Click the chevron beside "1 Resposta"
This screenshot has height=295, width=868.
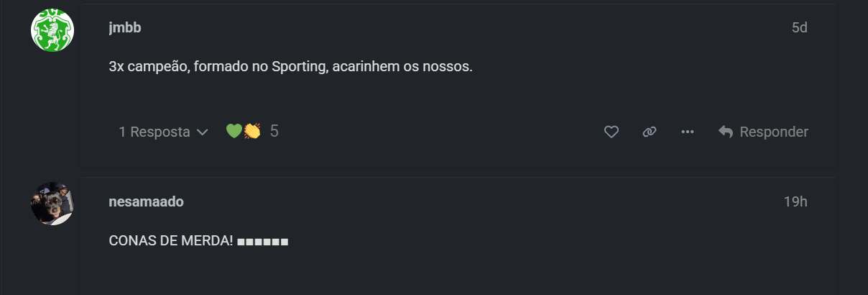[x=202, y=132]
